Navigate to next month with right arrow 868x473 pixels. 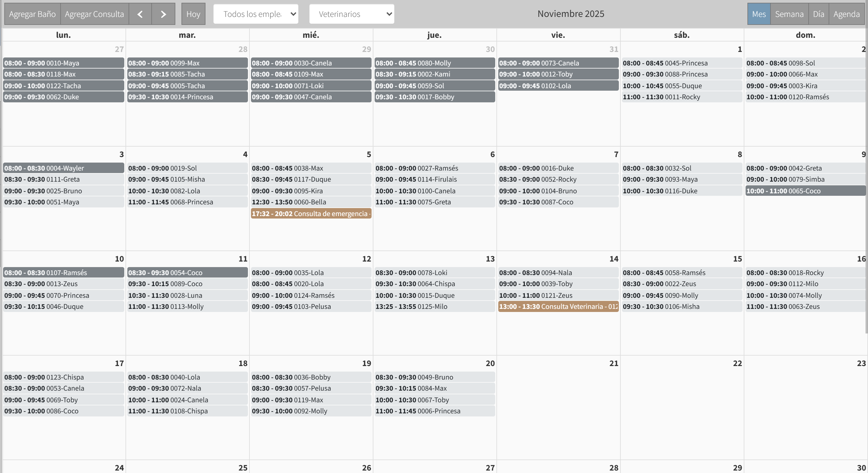[x=163, y=14]
